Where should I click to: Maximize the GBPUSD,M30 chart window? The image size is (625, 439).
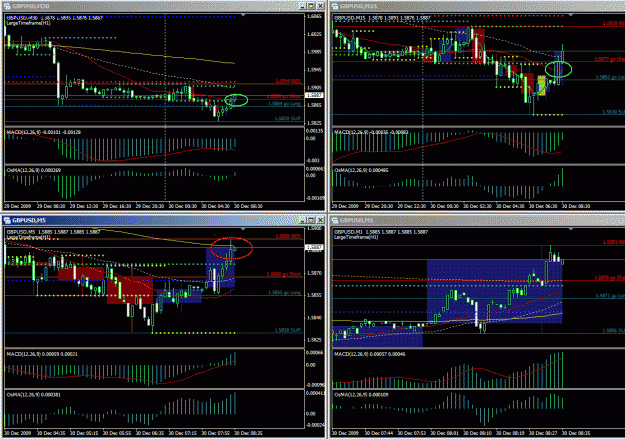pyautogui.click(x=311, y=6)
